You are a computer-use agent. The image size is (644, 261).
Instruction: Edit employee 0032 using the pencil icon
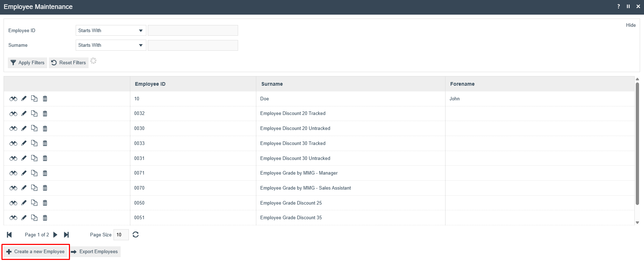(24, 114)
